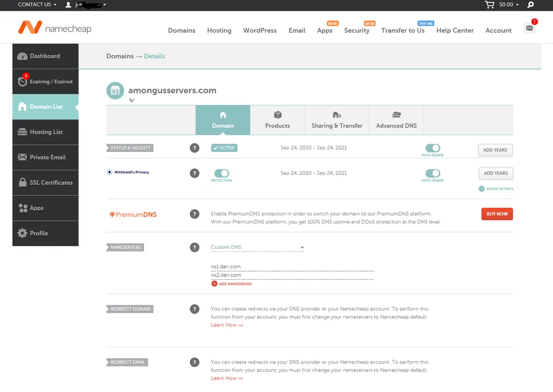Click the PremiumDNS logo
The width and height of the screenshot is (553, 392).
tap(133, 215)
